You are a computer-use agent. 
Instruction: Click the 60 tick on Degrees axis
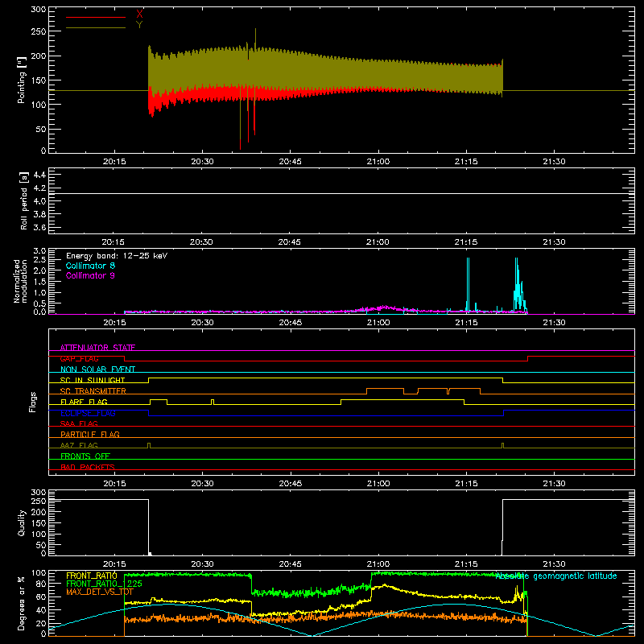point(41,597)
